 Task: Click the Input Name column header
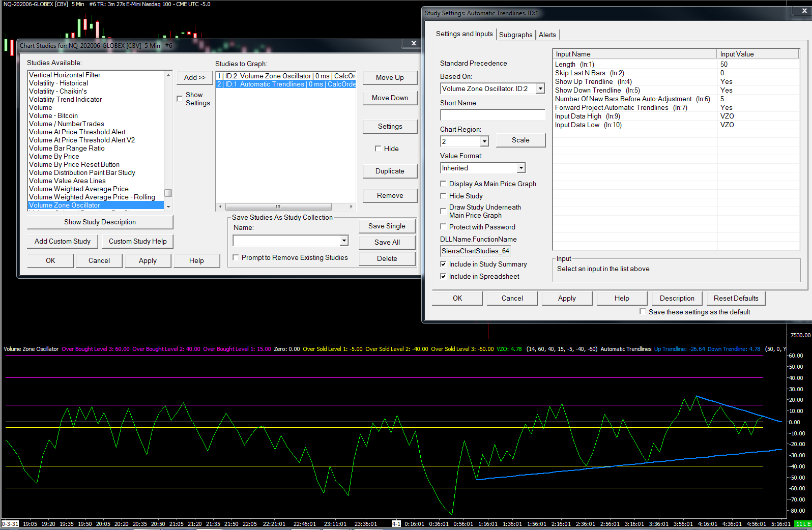pos(635,54)
